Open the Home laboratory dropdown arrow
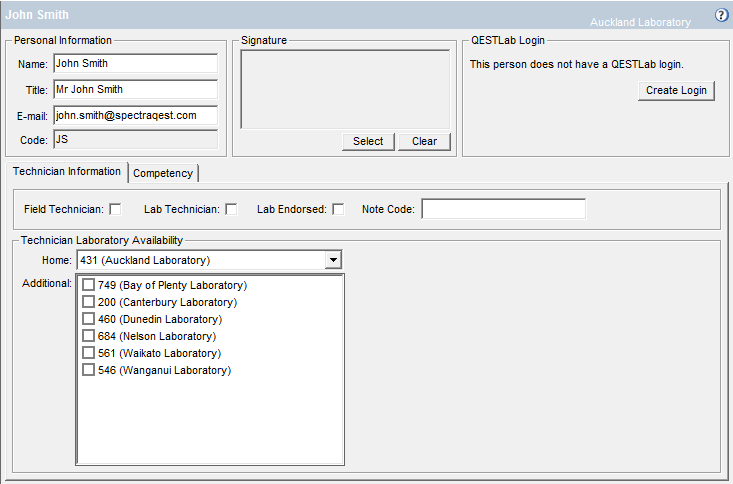Screen dimensions: 733x484 tap(333, 260)
